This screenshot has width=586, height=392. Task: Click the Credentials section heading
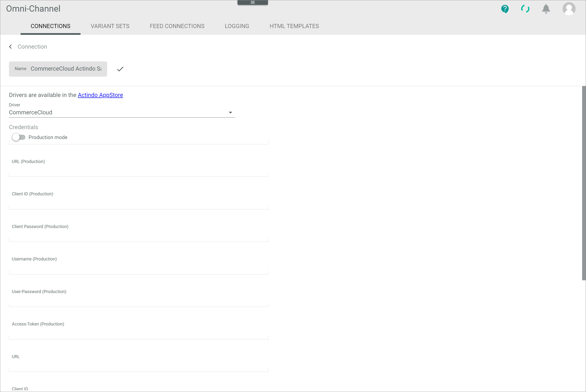[23, 127]
